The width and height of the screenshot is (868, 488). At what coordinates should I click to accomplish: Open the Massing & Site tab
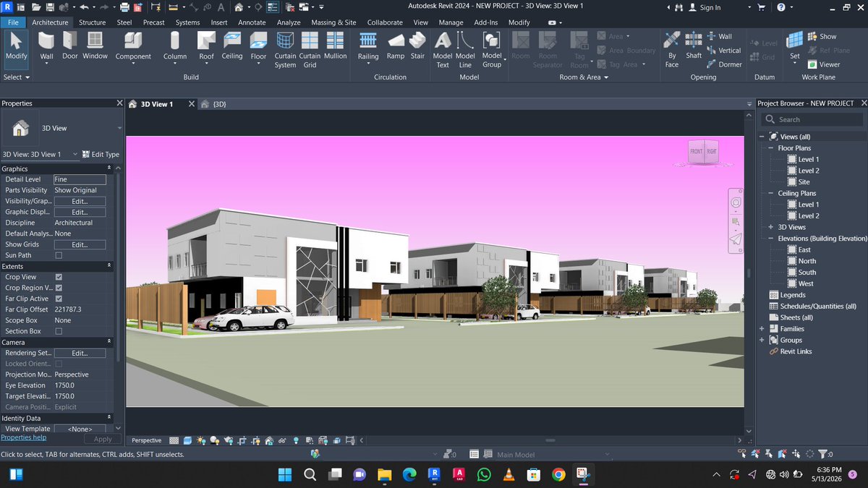point(333,22)
